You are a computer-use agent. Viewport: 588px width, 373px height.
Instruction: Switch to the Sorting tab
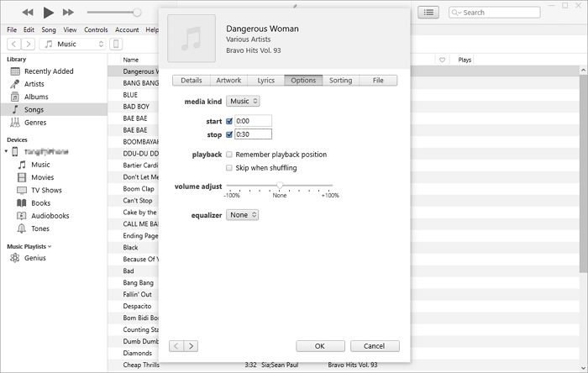(340, 80)
